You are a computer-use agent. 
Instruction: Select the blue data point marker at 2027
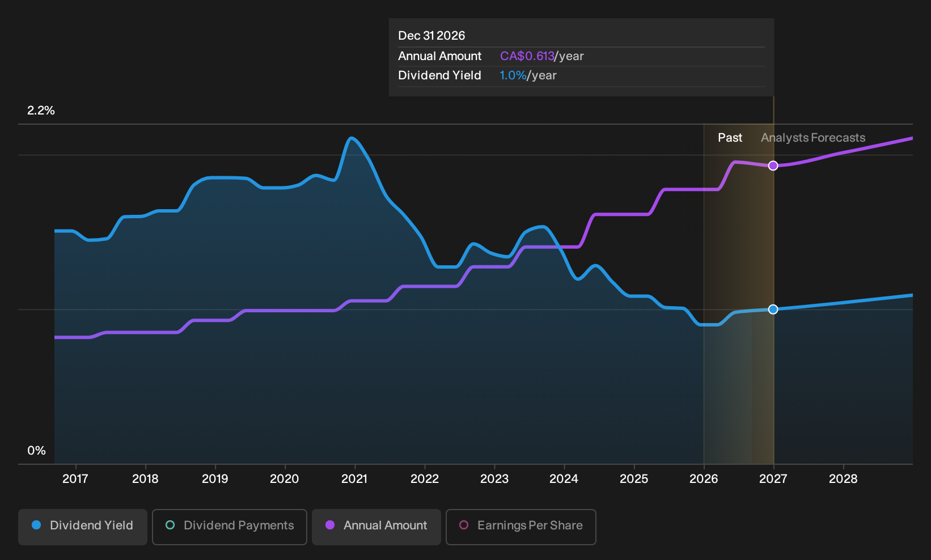[x=773, y=309]
